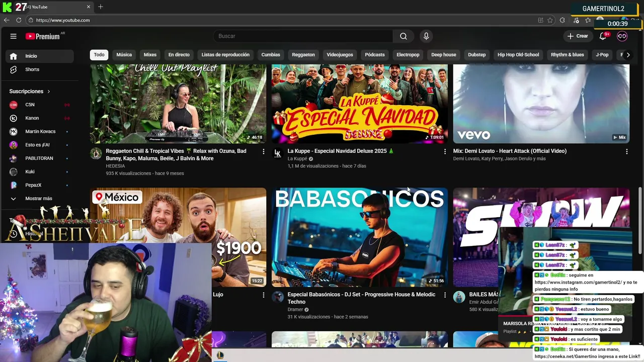644x362 pixels.
Task: Open options for Especial Babasónicos video
Action: pyautogui.click(x=445, y=295)
